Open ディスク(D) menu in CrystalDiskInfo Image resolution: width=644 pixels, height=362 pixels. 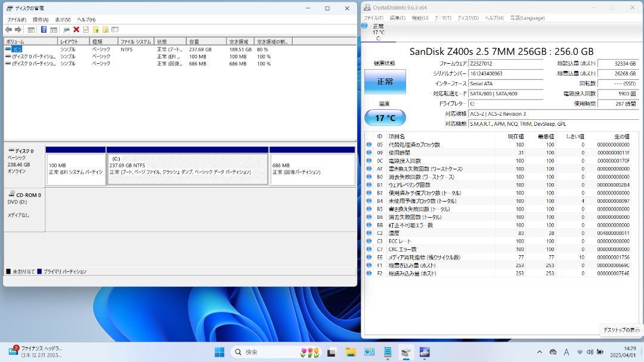[x=468, y=18]
